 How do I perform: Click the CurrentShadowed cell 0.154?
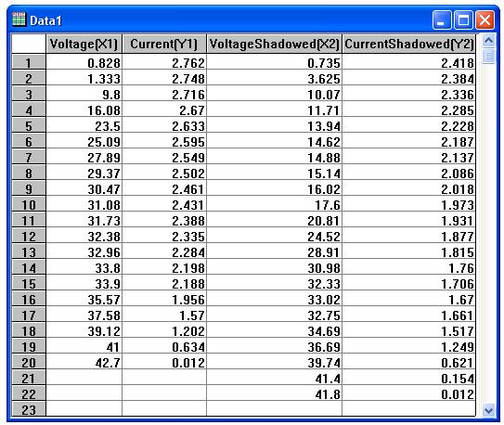[409, 378]
